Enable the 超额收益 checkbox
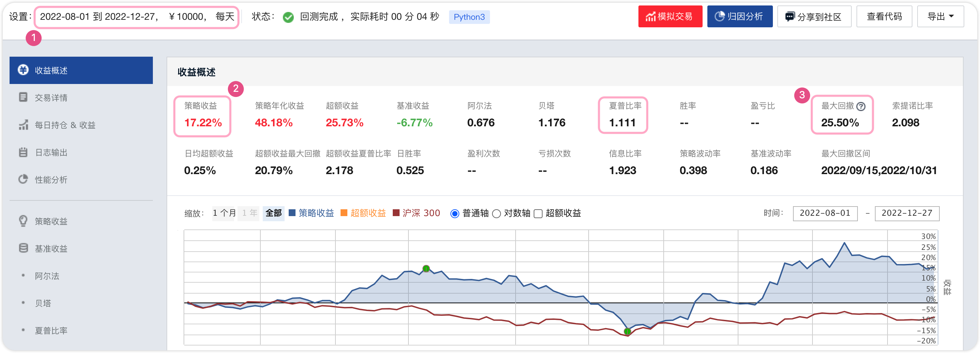Viewport: 980px width, 353px height. pos(538,214)
